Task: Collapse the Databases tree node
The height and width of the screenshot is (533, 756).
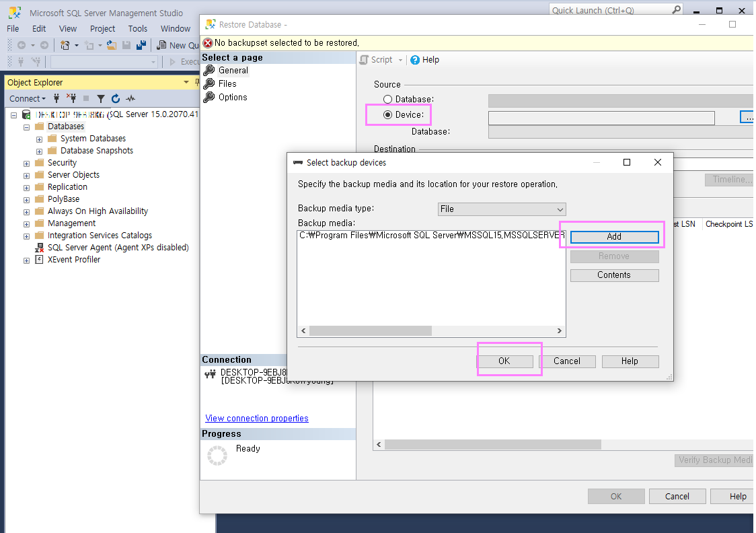Action: pos(26,127)
